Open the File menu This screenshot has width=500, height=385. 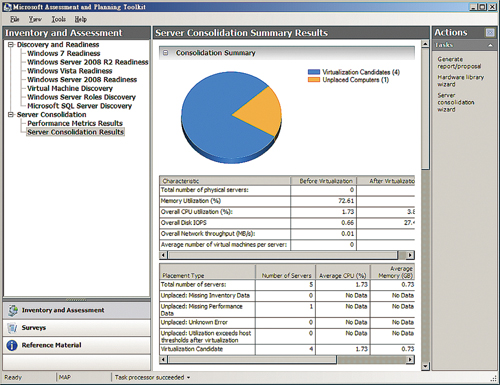pos(15,19)
